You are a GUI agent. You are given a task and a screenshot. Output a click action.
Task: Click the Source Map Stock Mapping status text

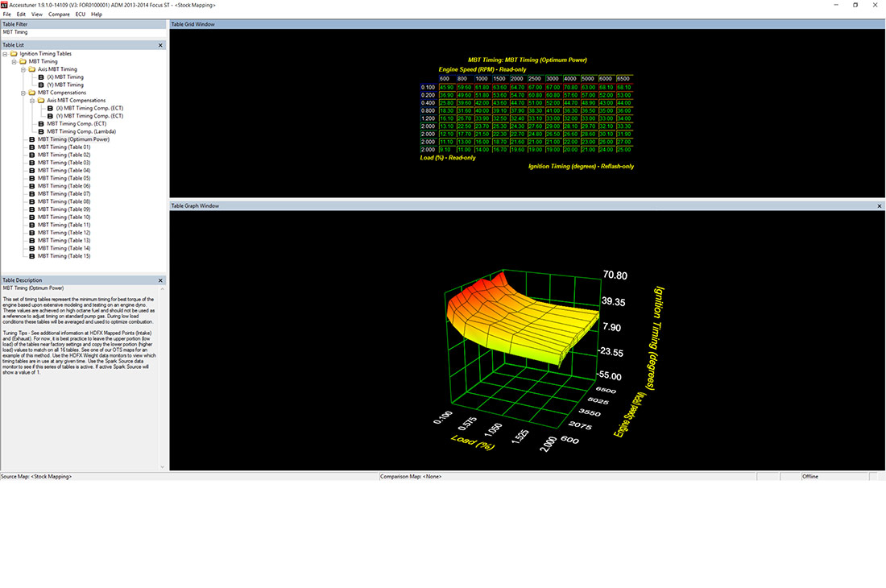(x=36, y=477)
